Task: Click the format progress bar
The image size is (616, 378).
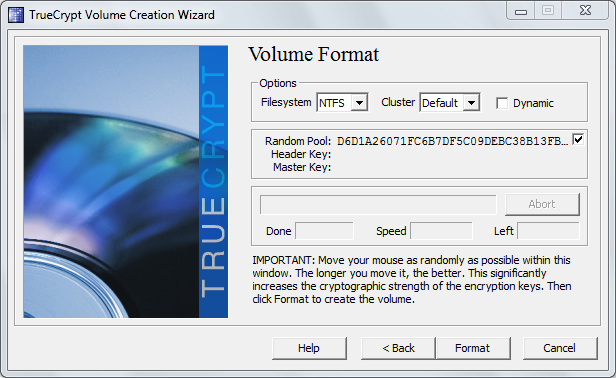Action: tap(378, 204)
